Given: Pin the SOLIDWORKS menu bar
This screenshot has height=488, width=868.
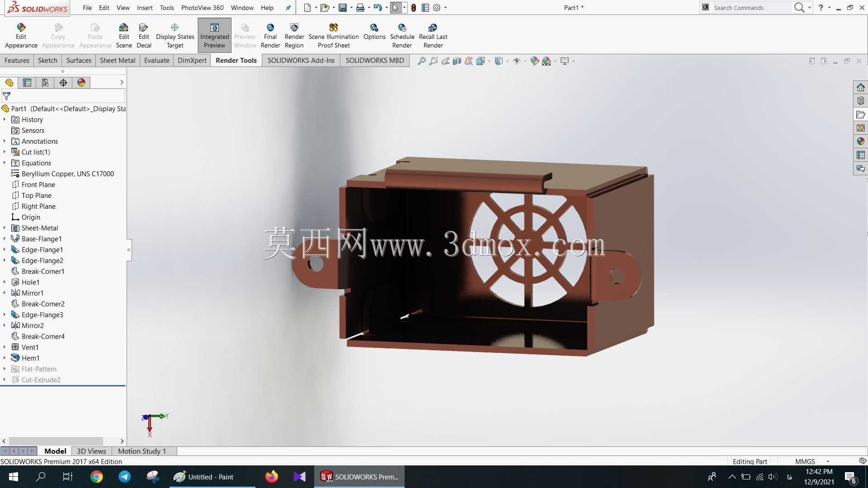Looking at the screenshot, I should click(x=288, y=8).
